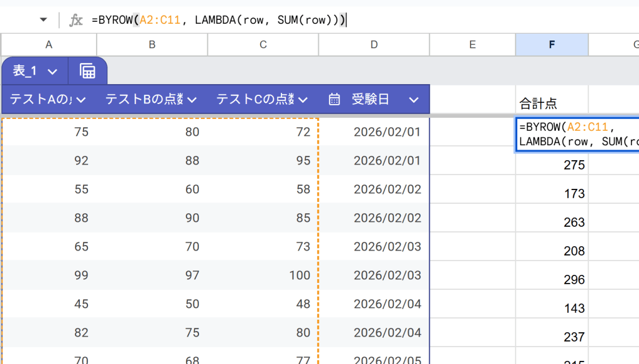
Task: Click the table view grid icon
Action: click(87, 71)
